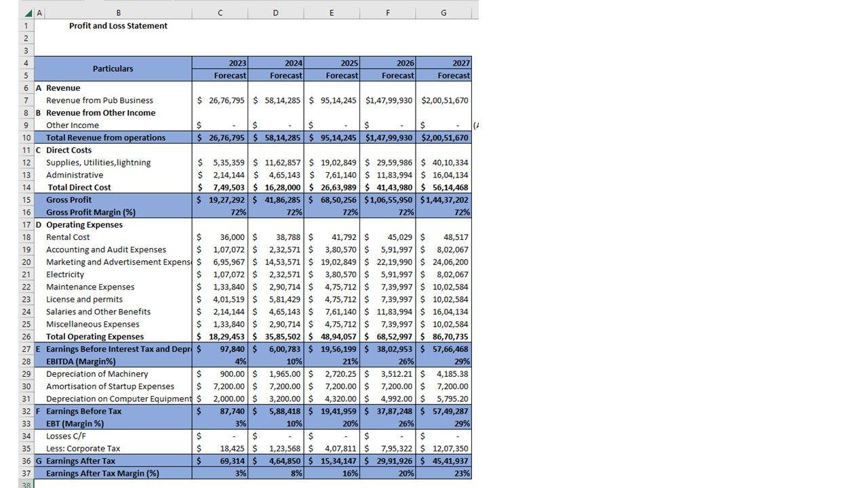The width and height of the screenshot is (868, 488).
Task: Click the 2024 EBITDA margin percentage cell
Action: click(x=275, y=361)
